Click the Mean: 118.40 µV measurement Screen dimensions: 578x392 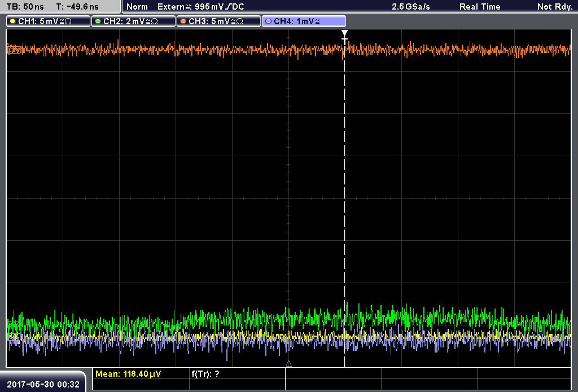128,374
